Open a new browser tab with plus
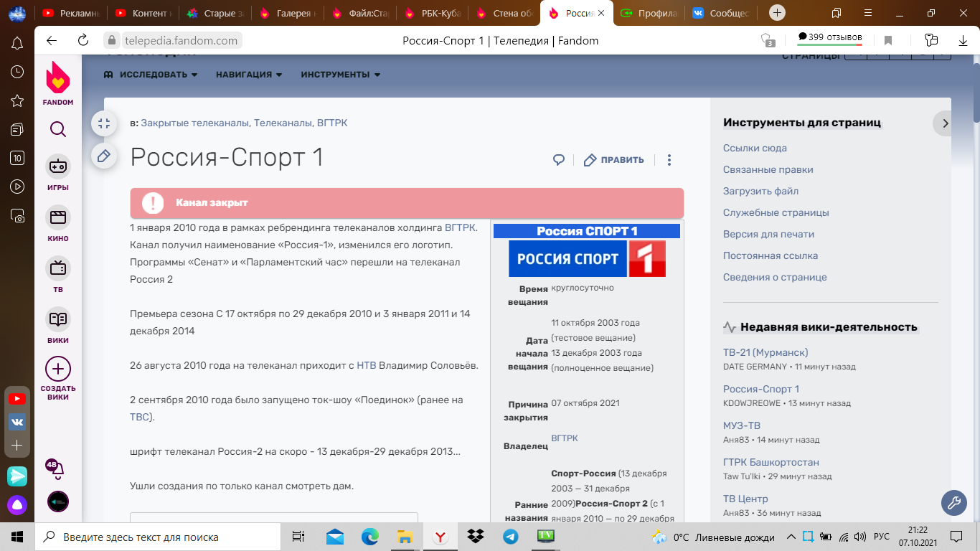 (x=777, y=13)
